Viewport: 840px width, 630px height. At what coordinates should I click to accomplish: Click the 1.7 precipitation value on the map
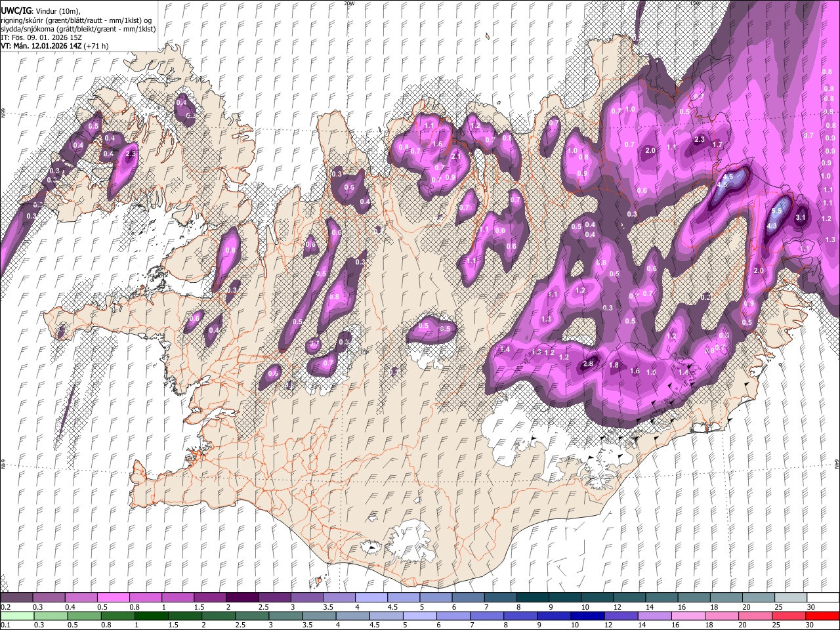[717, 144]
